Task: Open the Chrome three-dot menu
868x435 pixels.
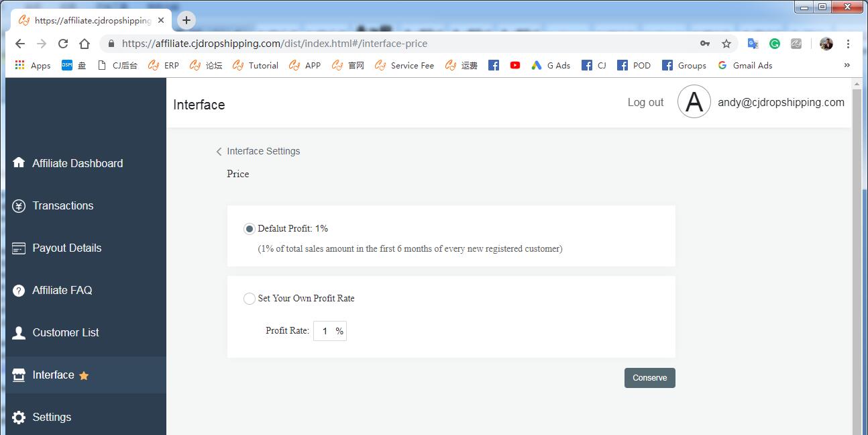Action: (848, 44)
